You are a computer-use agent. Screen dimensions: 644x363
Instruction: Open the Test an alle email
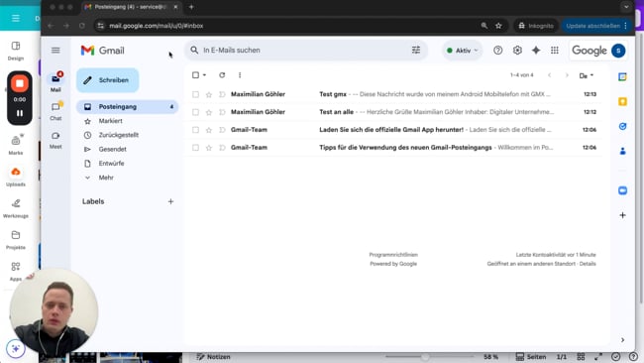coord(393,112)
